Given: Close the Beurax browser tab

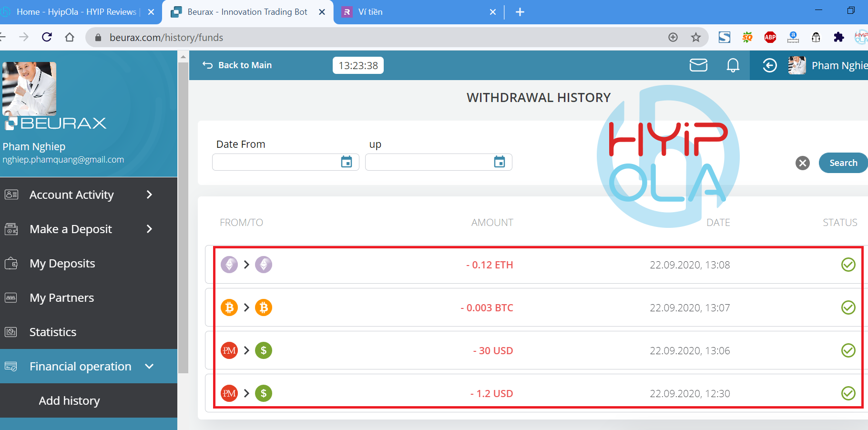Looking at the screenshot, I should pyautogui.click(x=322, y=12).
